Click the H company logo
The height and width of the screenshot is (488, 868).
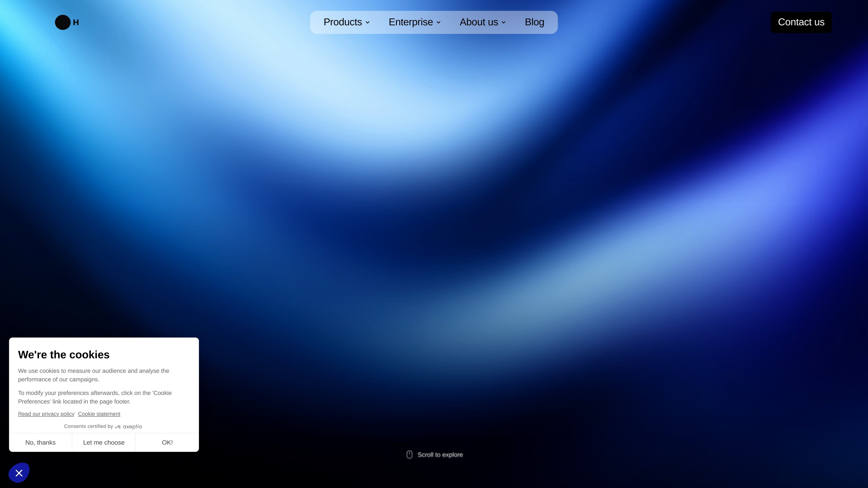[x=67, y=22]
